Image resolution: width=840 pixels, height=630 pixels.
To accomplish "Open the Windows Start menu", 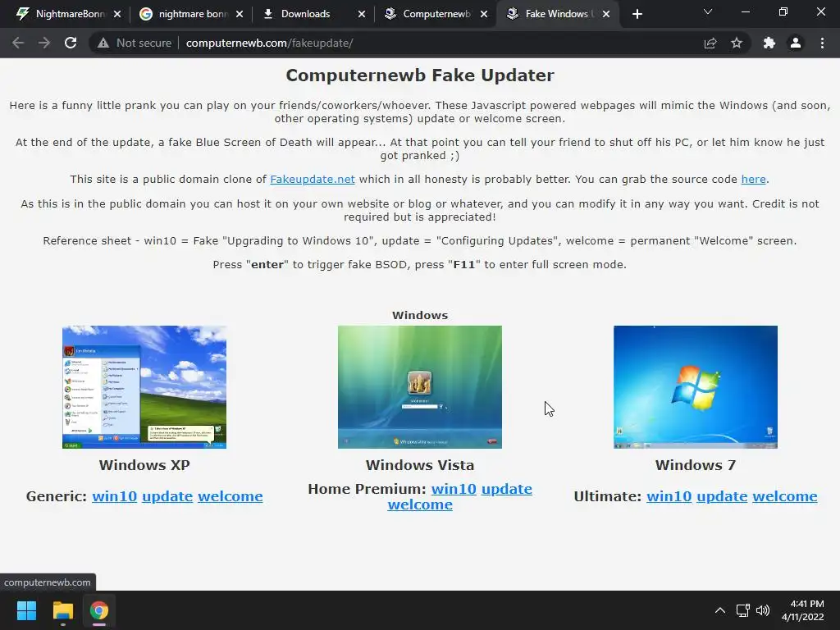I will point(26,610).
